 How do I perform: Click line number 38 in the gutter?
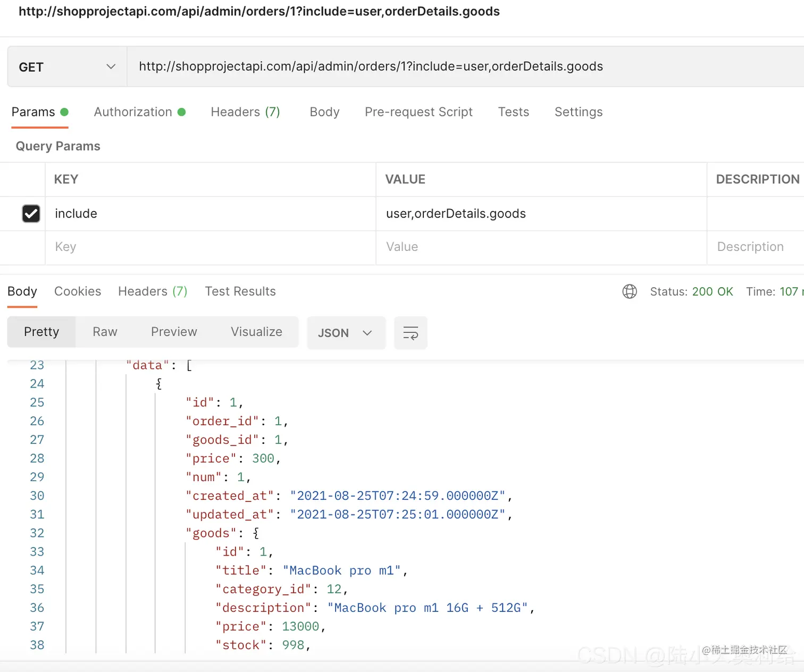click(x=37, y=645)
